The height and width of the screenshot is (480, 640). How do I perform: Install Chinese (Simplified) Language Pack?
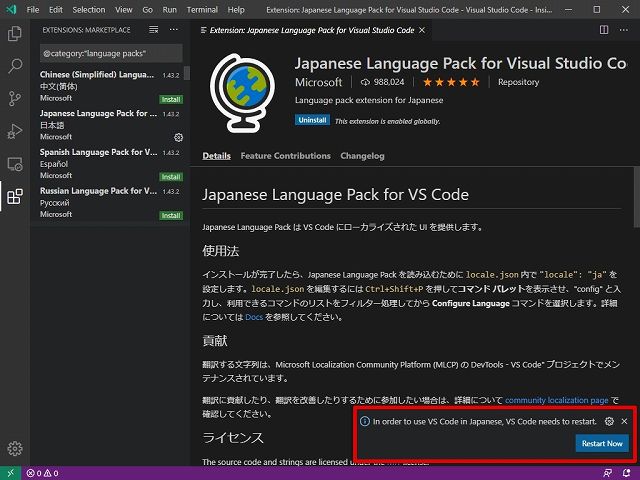tap(171, 99)
